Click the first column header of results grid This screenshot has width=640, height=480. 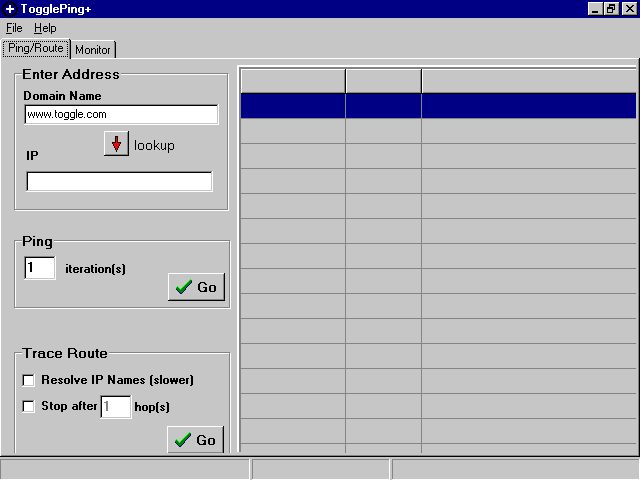[292, 80]
